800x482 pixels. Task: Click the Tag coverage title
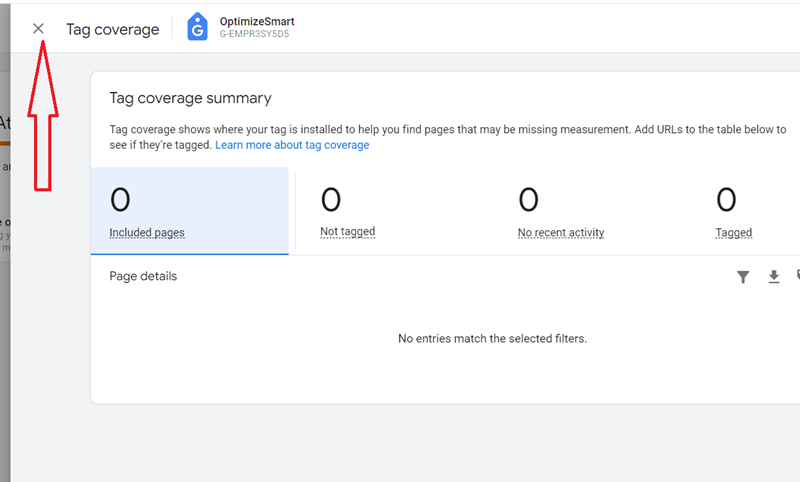(112, 29)
